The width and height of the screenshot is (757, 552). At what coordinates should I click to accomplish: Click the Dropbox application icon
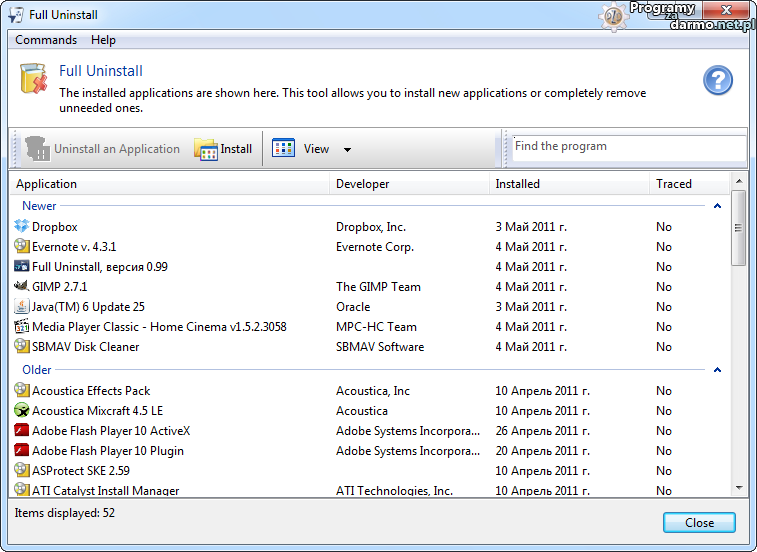(x=22, y=227)
